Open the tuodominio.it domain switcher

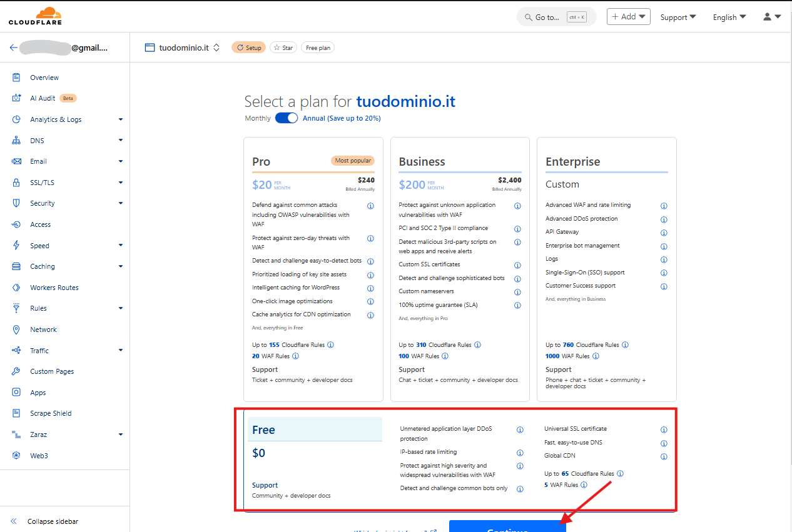pos(182,48)
